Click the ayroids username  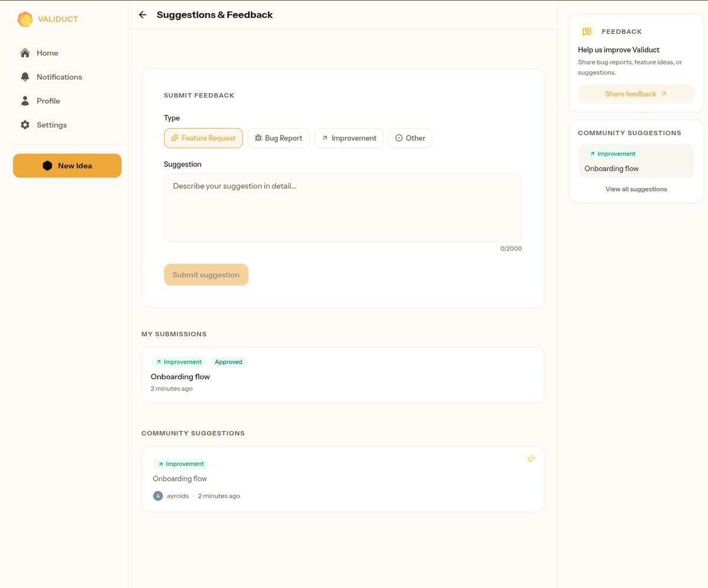point(178,496)
